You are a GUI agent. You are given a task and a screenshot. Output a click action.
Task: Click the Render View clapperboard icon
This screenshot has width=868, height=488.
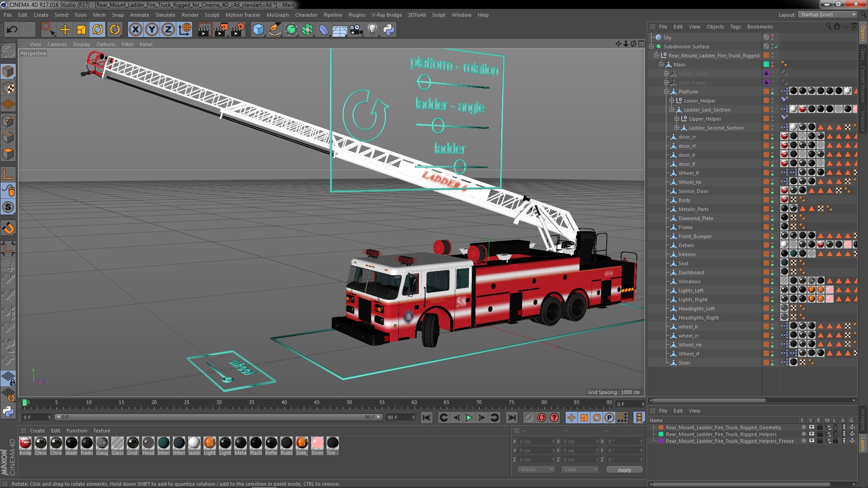click(204, 30)
